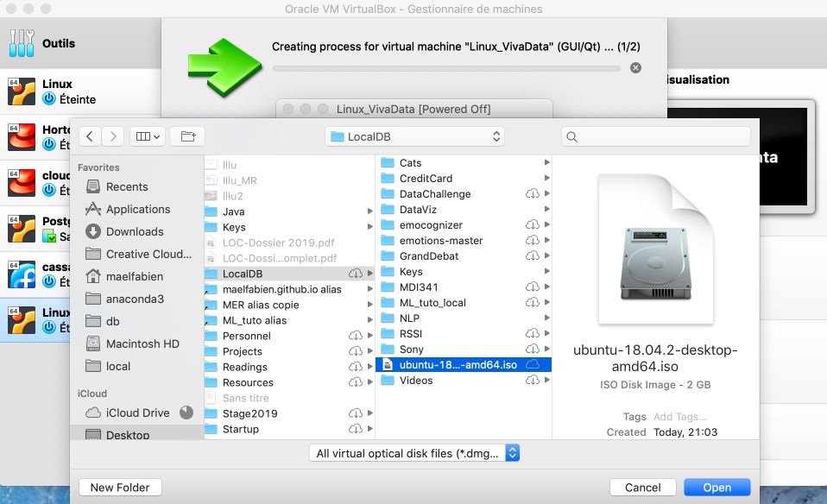The image size is (827, 504).
Task: Select the DataChallenge folder
Action: pos(464,194)
